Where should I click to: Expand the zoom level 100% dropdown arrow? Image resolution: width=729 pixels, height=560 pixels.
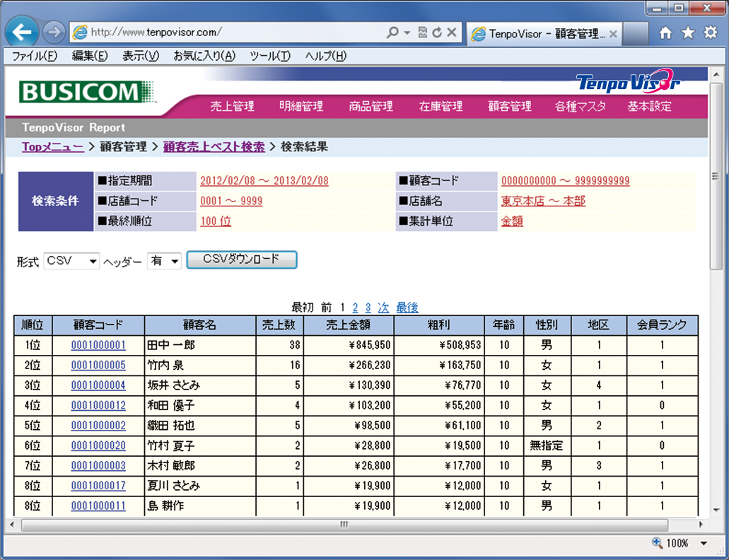[704, 543]
